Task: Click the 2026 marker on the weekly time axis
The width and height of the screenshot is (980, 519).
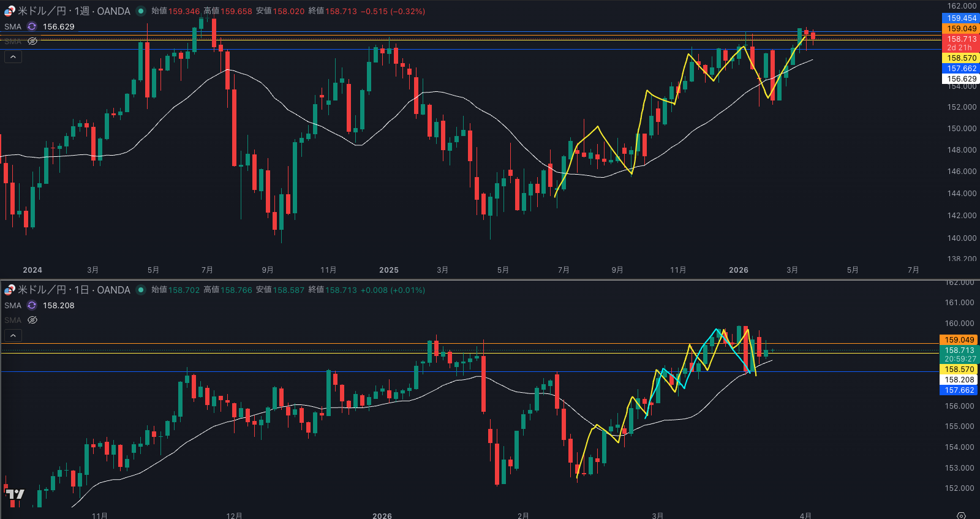Action: pyautogui.click(x=738, y=270)
